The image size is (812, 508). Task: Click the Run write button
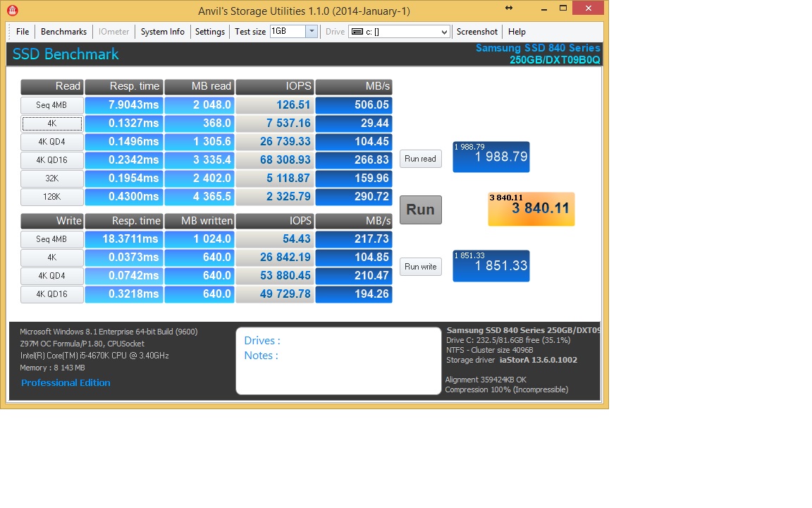421,267
